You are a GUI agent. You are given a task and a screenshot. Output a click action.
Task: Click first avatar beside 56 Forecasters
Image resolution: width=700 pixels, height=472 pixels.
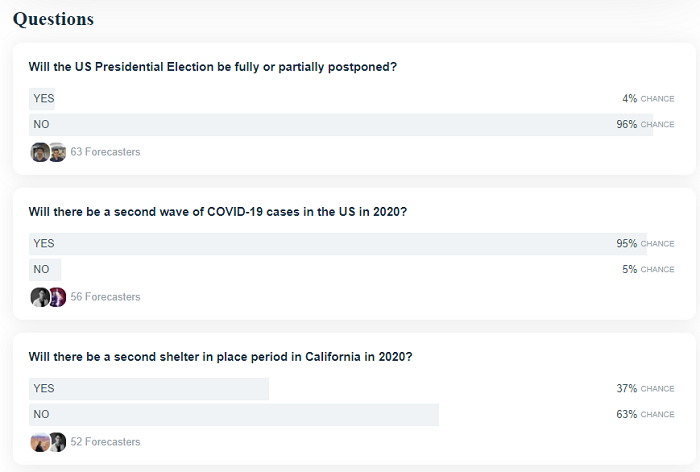pyautogui.click(x=40, y=297)
